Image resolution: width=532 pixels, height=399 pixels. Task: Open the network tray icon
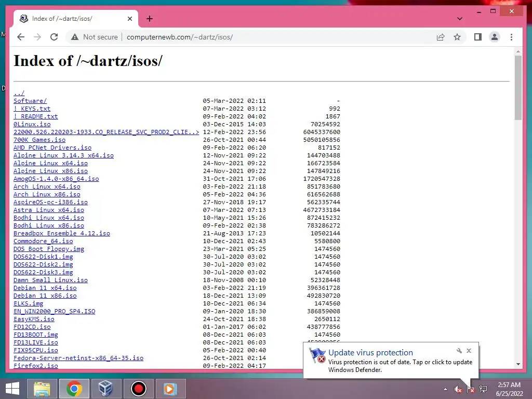point(483,389)
